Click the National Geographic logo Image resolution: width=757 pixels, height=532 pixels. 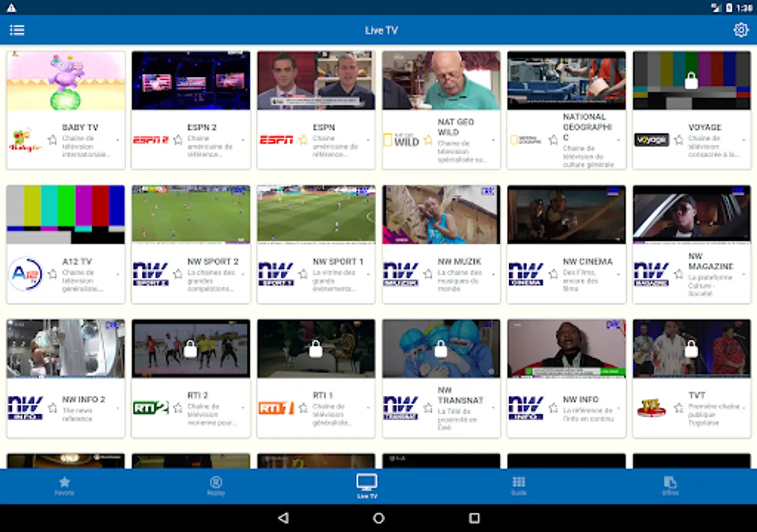point(526,140)
